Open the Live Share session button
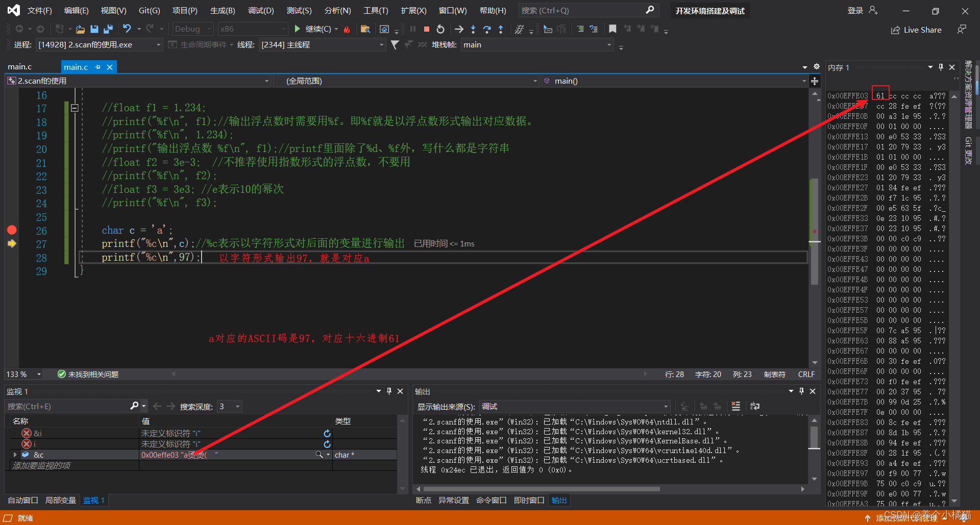This screenshot has width=980, height=525. [x=916, y=30]
